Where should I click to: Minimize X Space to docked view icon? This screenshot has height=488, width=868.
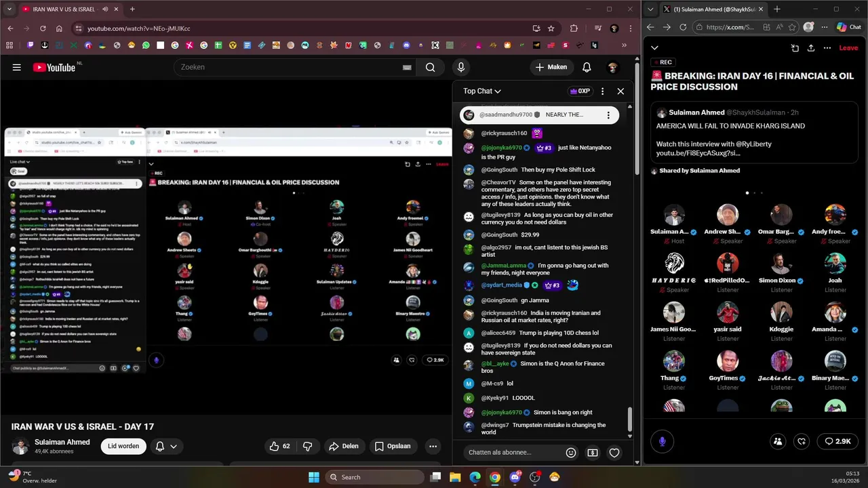click(x=795, y=48)
